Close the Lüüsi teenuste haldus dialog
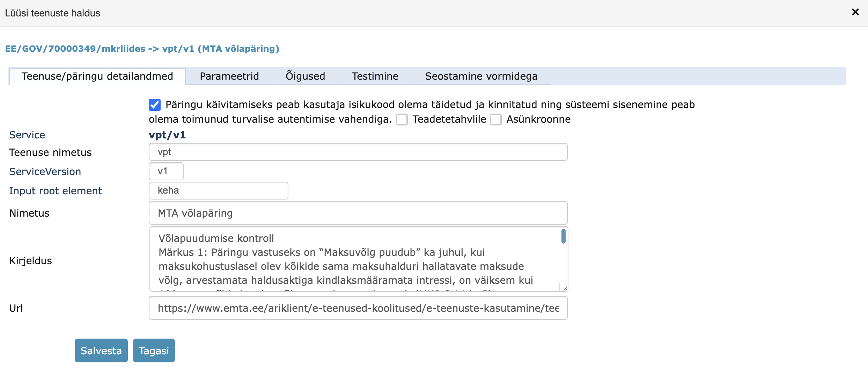 855,12
